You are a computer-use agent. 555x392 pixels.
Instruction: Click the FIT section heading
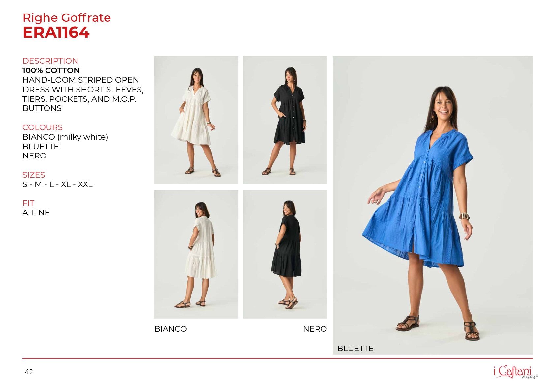click(x=28, y=203)
